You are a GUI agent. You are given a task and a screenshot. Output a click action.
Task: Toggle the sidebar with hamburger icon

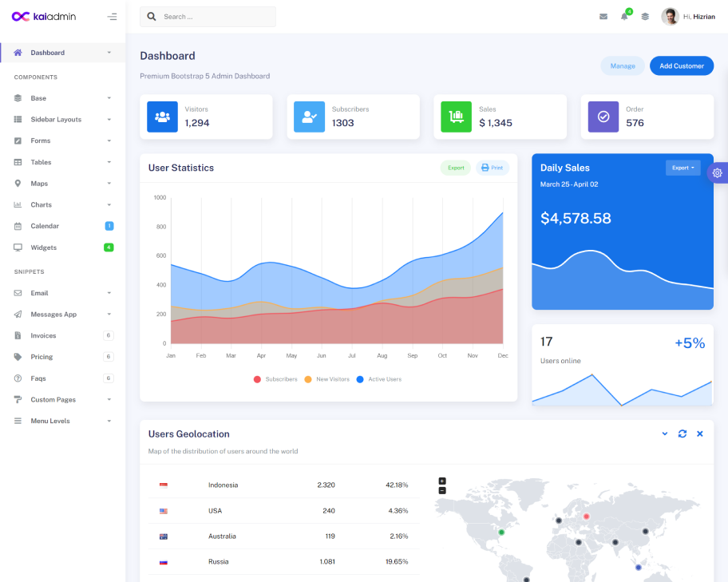[x=112, y=17]
